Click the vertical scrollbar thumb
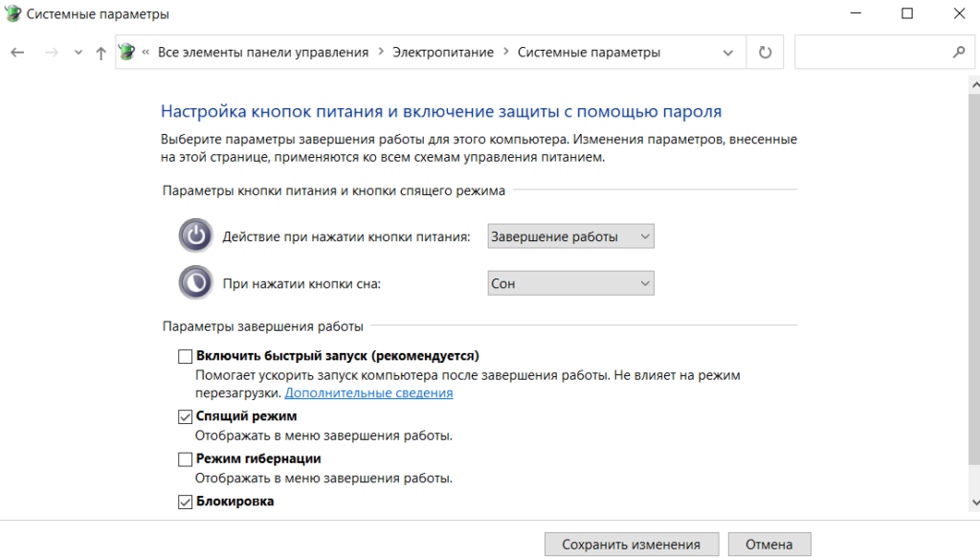The width and height of the screenshot is (980, 558). click(x=974, y=279)
